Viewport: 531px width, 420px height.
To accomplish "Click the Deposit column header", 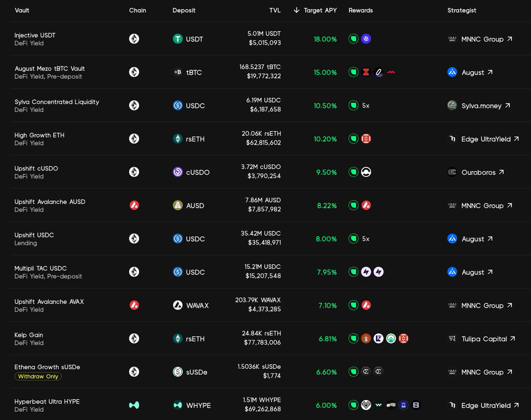I will (184, 10).
